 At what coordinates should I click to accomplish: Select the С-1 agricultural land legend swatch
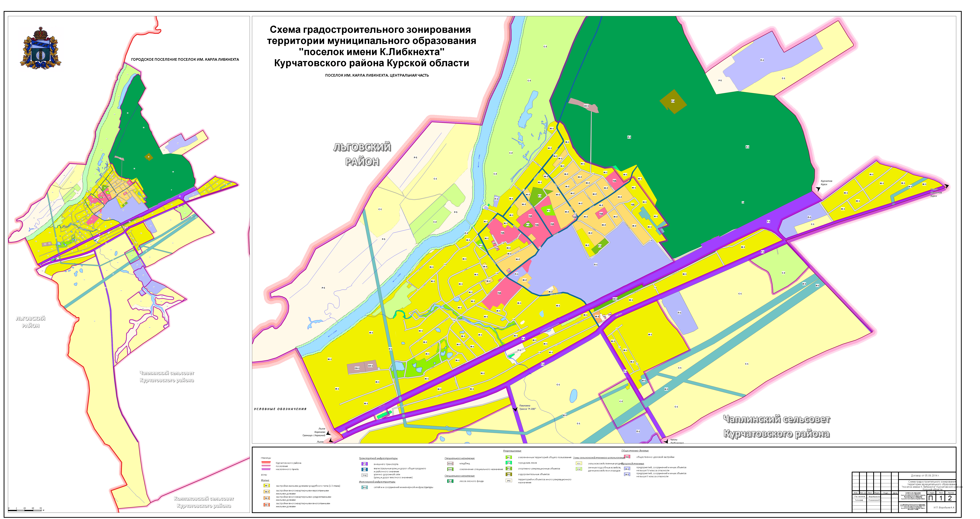click(x=579, y=463)
